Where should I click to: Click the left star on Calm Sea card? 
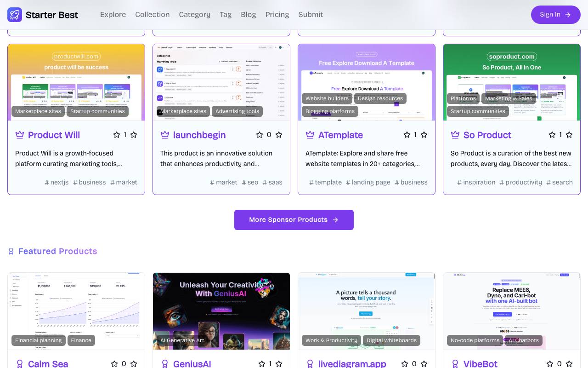114,364
